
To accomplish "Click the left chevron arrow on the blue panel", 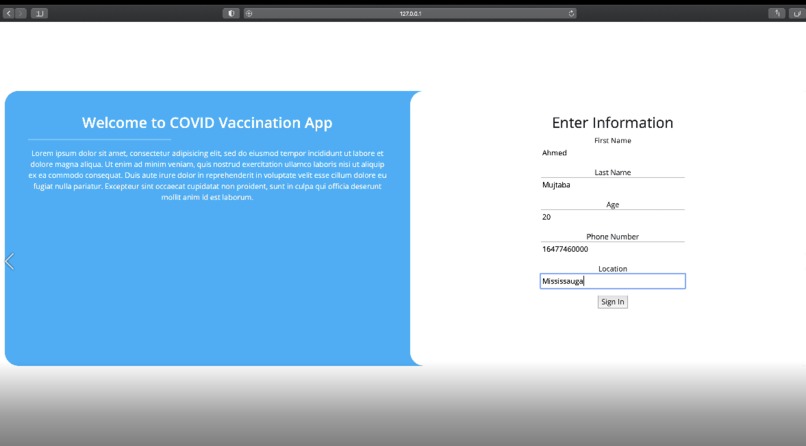I will point(9,261).
